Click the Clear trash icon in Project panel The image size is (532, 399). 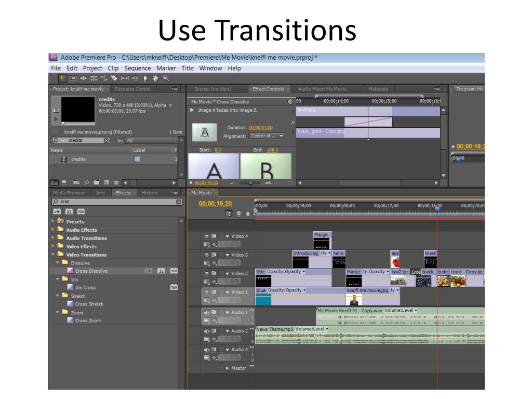[116, 182]
